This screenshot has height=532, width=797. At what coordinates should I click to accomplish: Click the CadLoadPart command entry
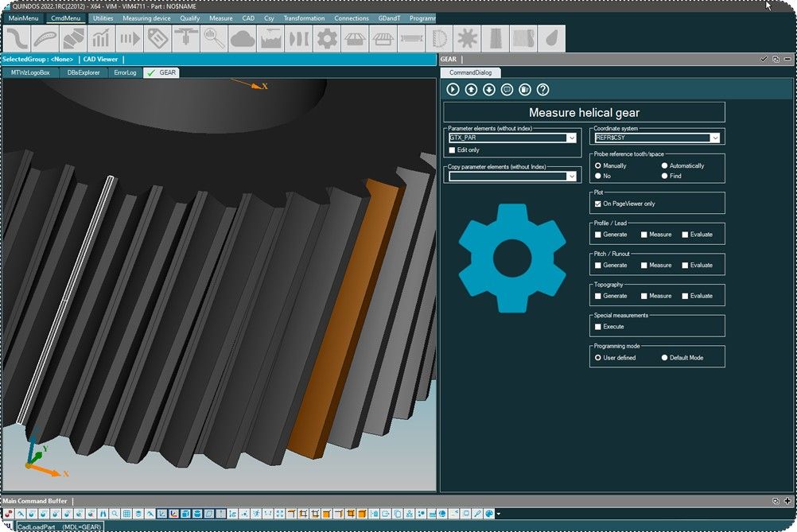coord(60,527)
